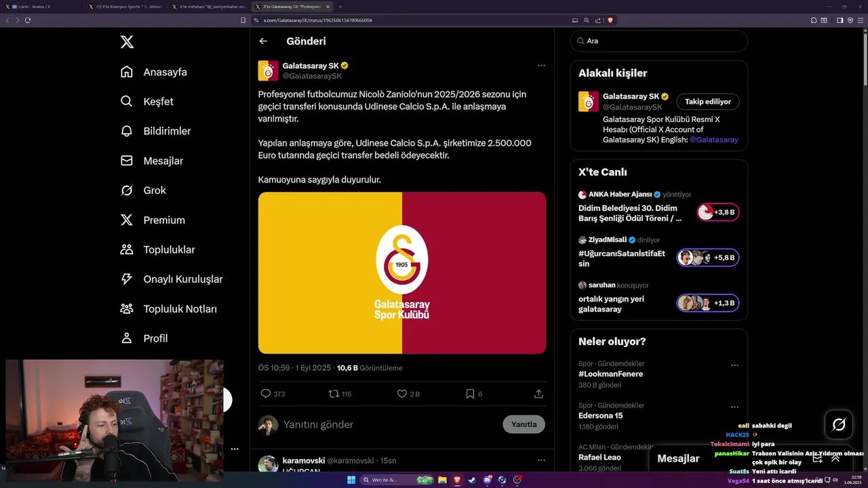This screenshot has height=488, width=868.
Task: Open Anasayfa from the sidebar
Action: pos(153,72)
